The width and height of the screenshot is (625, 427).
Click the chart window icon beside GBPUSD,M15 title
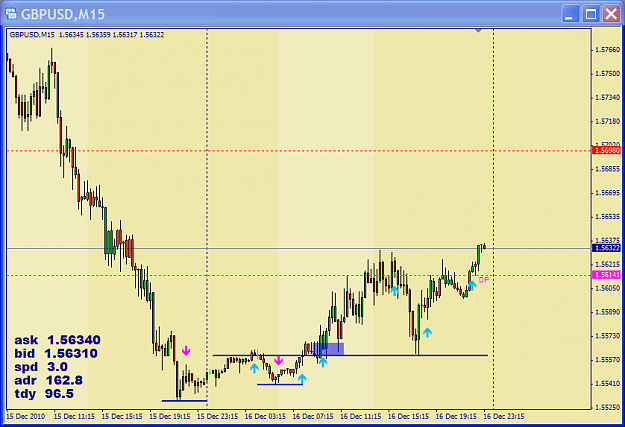[11, 14]
